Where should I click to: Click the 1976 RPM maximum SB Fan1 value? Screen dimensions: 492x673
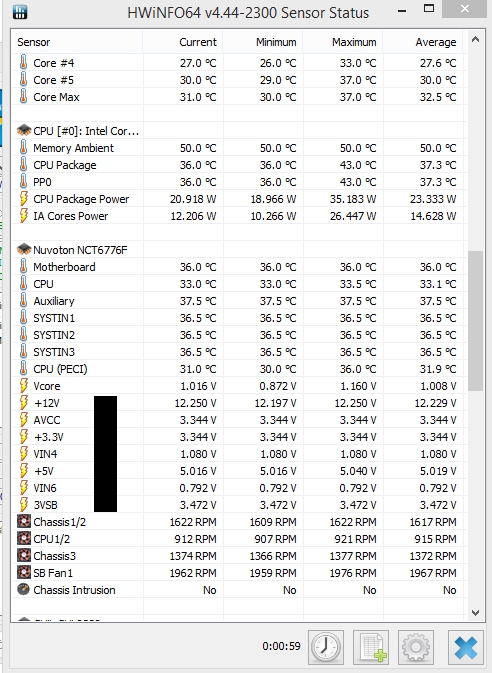353,573
